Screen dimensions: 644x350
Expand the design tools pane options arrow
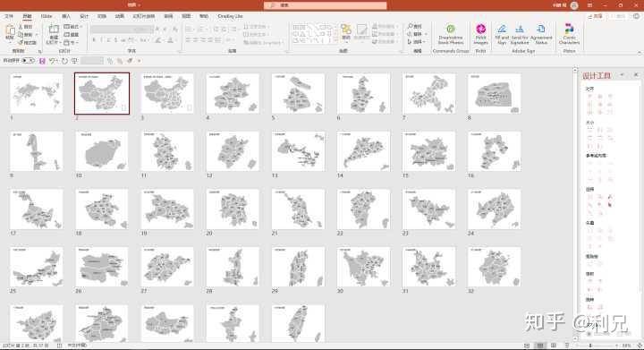[622, 75]
